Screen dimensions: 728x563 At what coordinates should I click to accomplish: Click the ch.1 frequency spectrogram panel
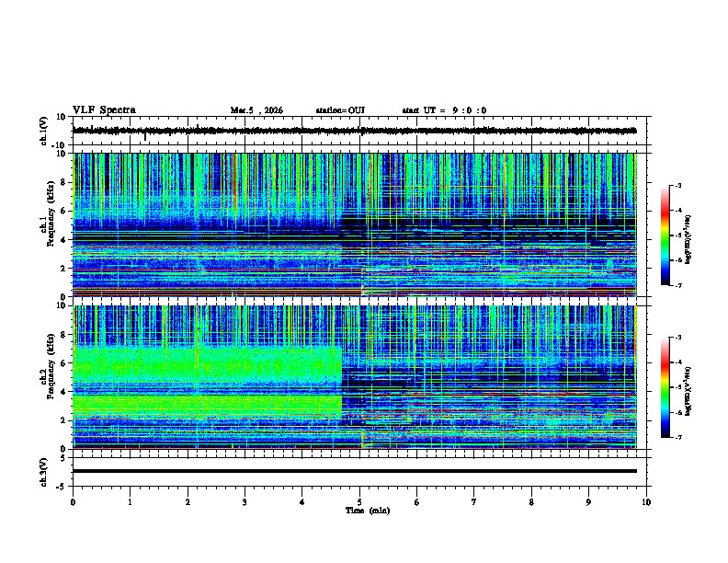tap(355, 224)
